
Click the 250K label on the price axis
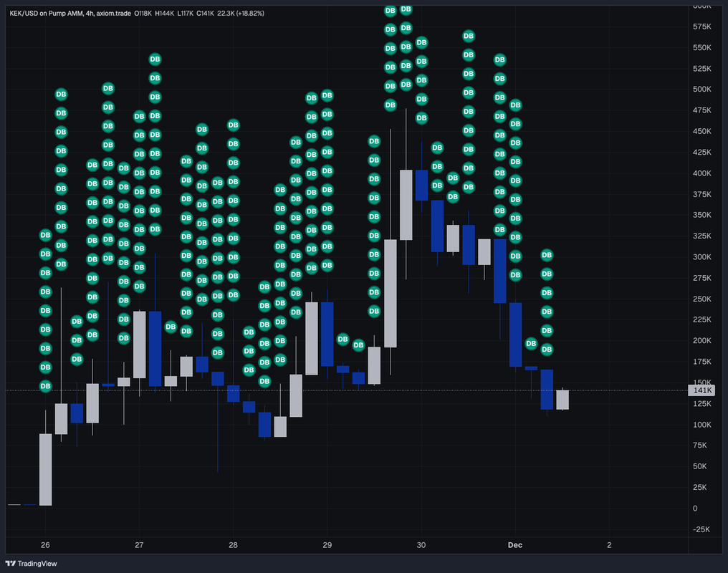[701, 299]
